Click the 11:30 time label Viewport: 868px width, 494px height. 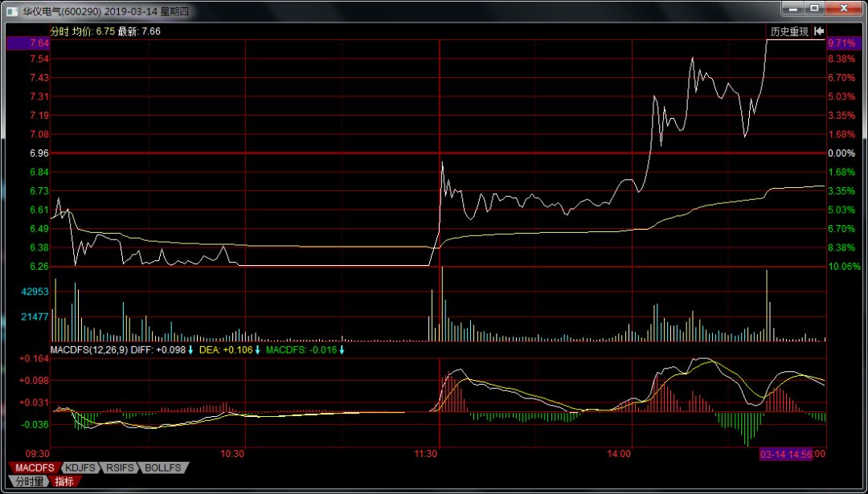click(425, 454)
